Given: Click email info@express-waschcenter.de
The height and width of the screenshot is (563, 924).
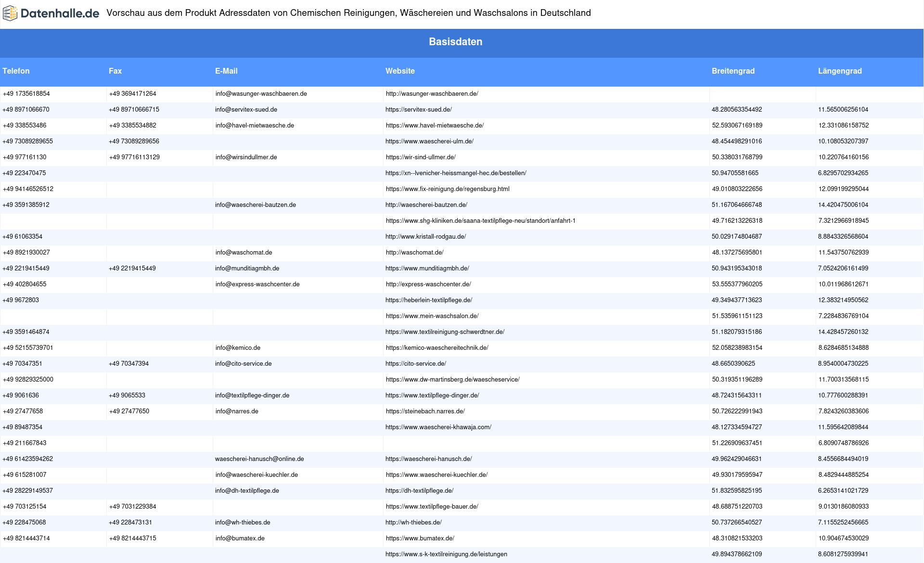Looking at the screenshot, I should click(257, 284).
